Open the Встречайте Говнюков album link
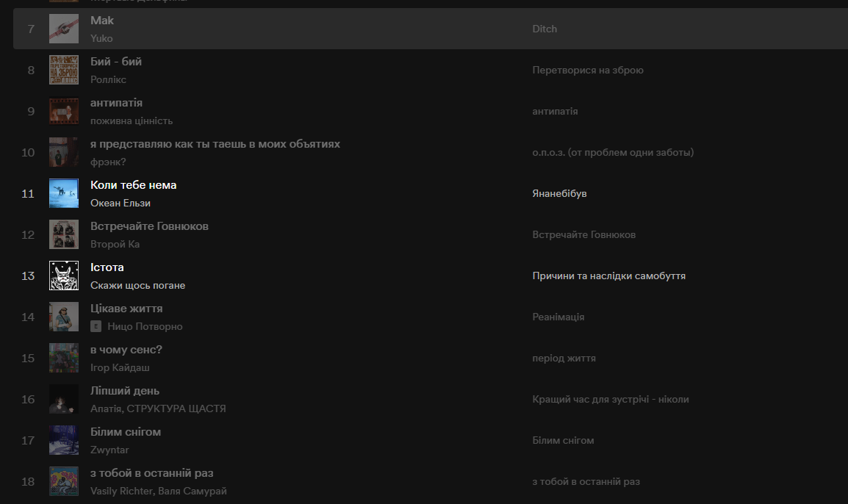Screen dimensions: 848x504 (584, 234)
